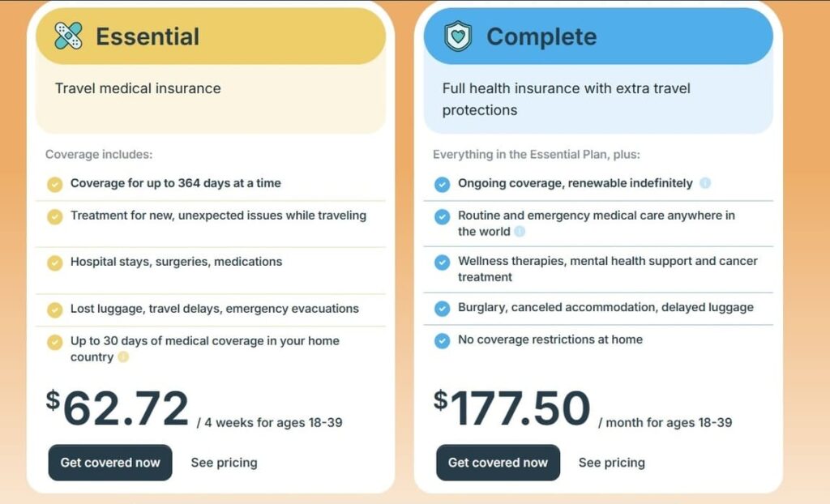Click yellow checkmark beside hospital stays item
This screenshot has height=504, width=830.
(54, 263)
